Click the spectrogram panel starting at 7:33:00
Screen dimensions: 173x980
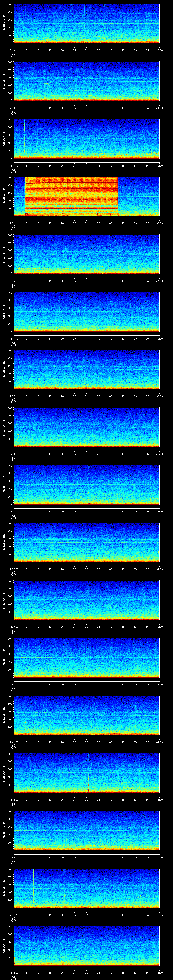click(86, 254)
